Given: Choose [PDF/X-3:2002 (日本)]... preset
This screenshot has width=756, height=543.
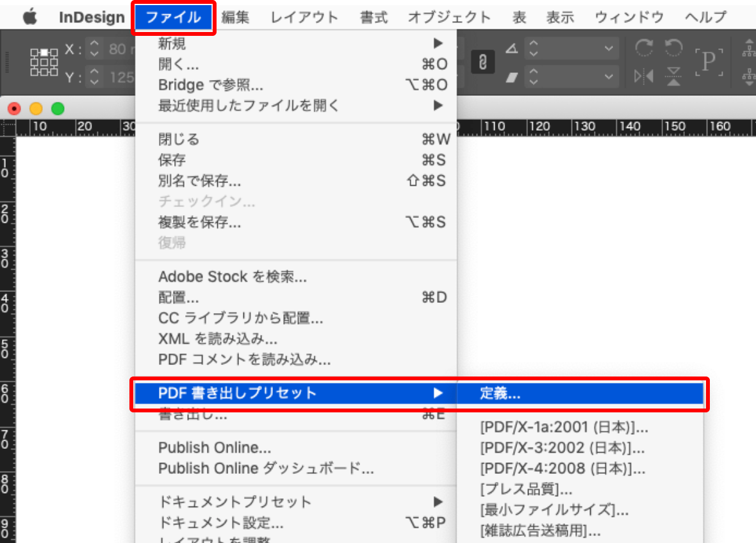Looking at the screenshot, I should tap(580, 448).
